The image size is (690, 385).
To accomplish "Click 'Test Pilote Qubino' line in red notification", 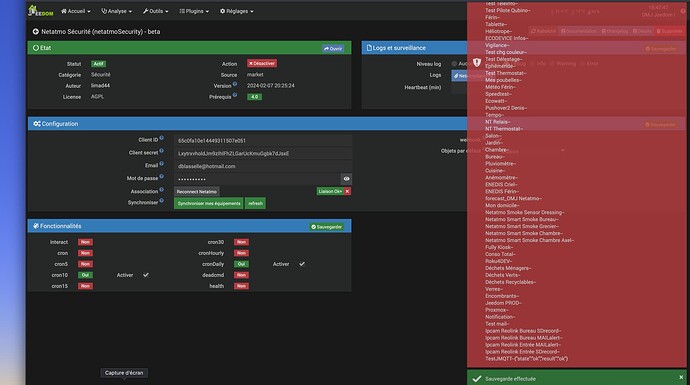I will pyautogui.click(x=508, y=10).
